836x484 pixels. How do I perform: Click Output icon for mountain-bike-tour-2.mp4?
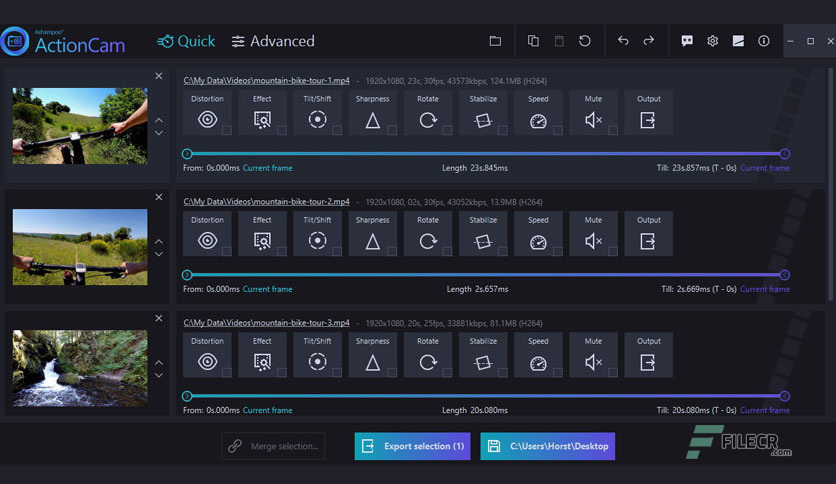[648, 241]
